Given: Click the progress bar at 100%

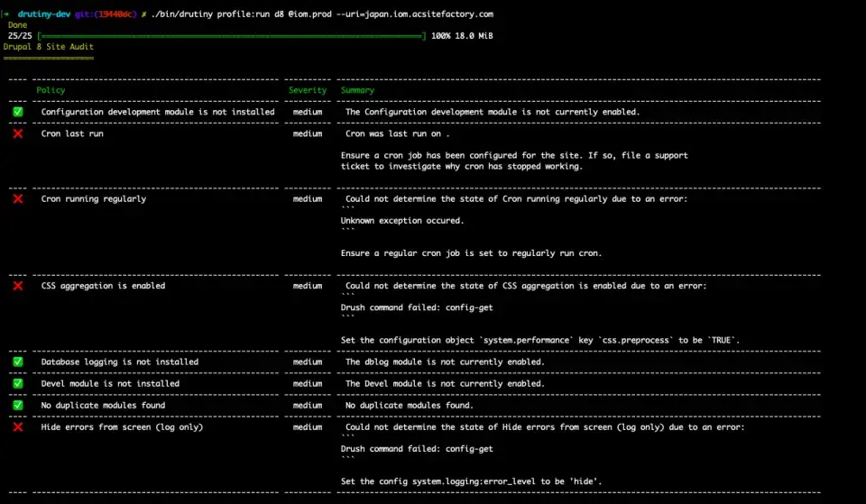Looking at the screenshot, I should click(x=232, y=36).
